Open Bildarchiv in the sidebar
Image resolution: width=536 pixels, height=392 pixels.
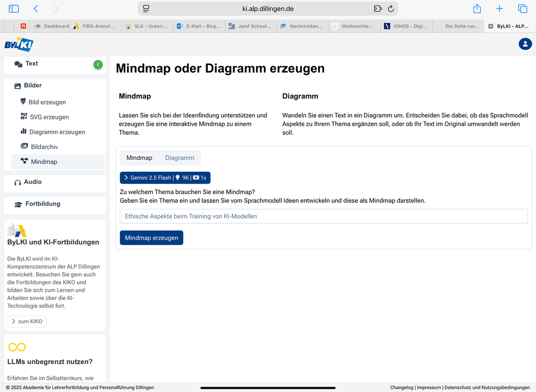44,147
